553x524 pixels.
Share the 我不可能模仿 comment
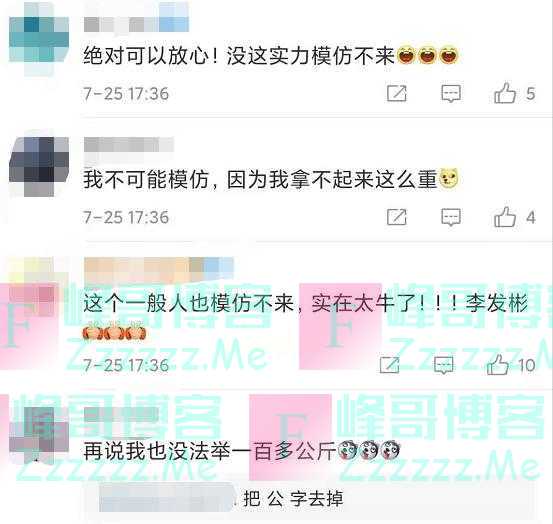[397, 217]
